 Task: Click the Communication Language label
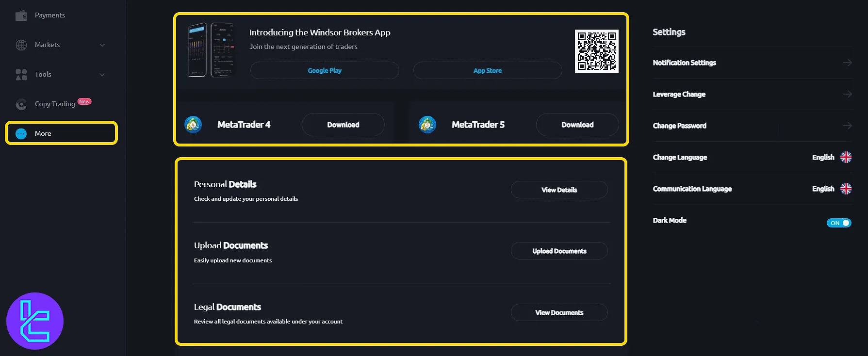[x=692, y=189]
